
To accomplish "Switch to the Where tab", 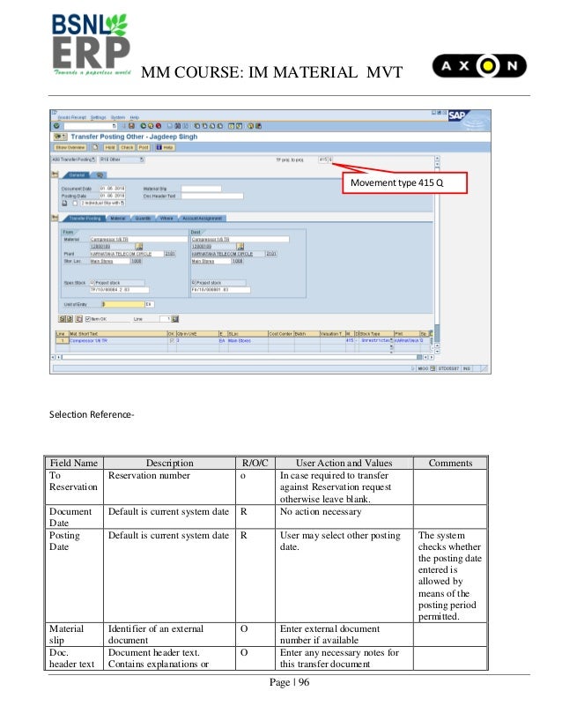I will pyautogui.click(x=166, y=219).
